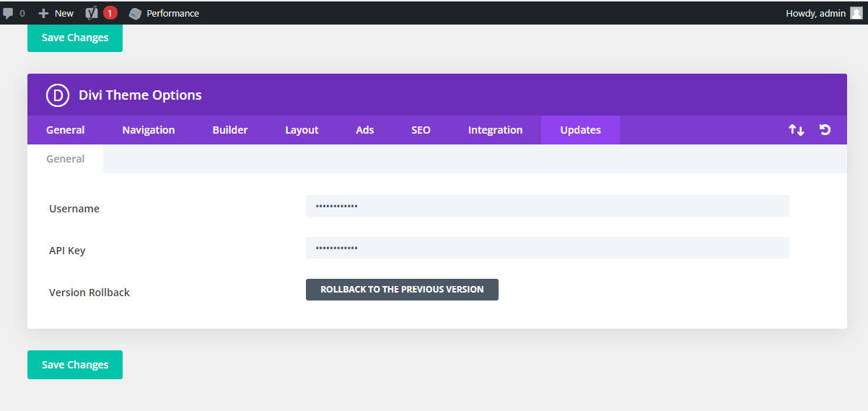Click the bottom Save Changes button
The width and height of the screenshot is (868, 411).
[x=75, y=365]
